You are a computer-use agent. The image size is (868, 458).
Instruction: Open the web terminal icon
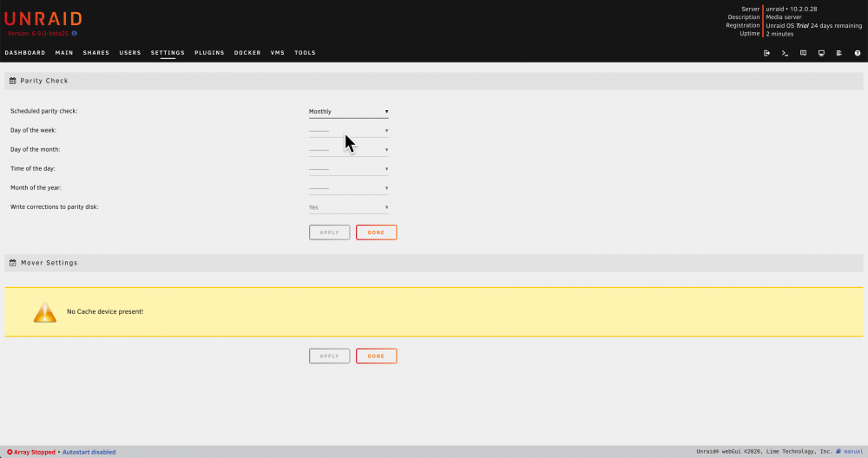[785, 53]
